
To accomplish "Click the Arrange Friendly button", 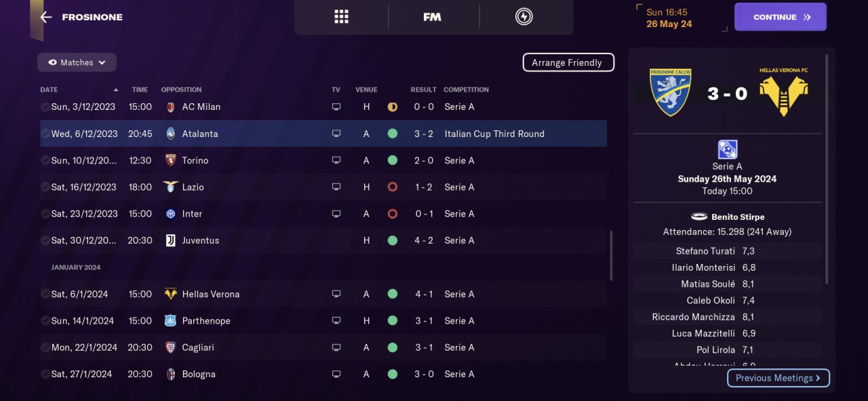I will click(x=568, y=62).
